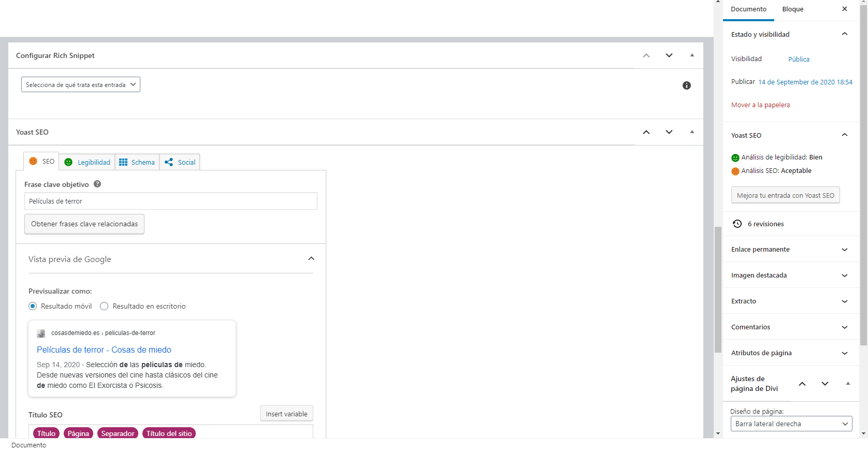Viewport: 868px width, 450px height.
Task: Expand Atributos de página section
Action: [845, 353]
